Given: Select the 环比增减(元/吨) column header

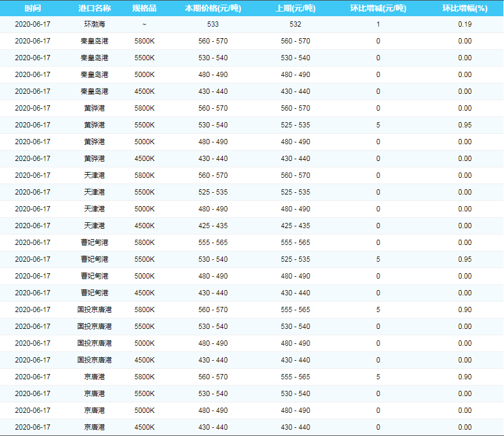Looking at the screenshot, I should (x=378, y=8).
